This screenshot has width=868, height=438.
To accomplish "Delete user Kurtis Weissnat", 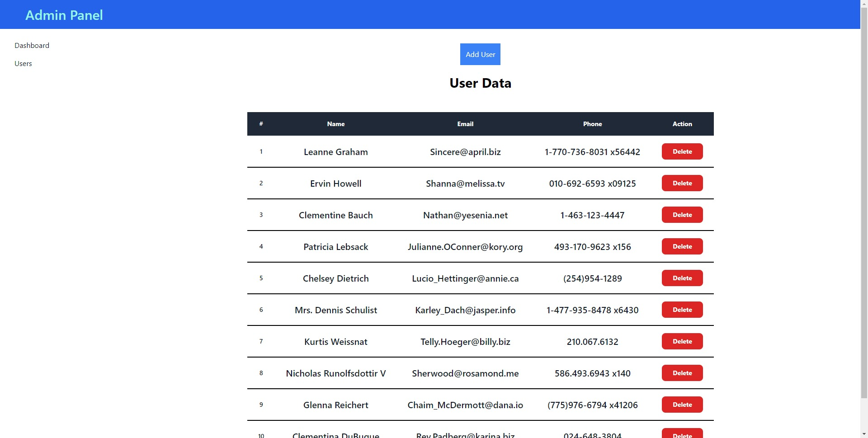I will (682, 341).
